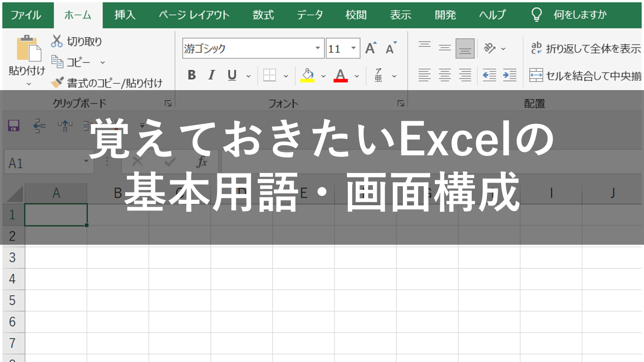Open the font size dropdown

click(353, 48)
